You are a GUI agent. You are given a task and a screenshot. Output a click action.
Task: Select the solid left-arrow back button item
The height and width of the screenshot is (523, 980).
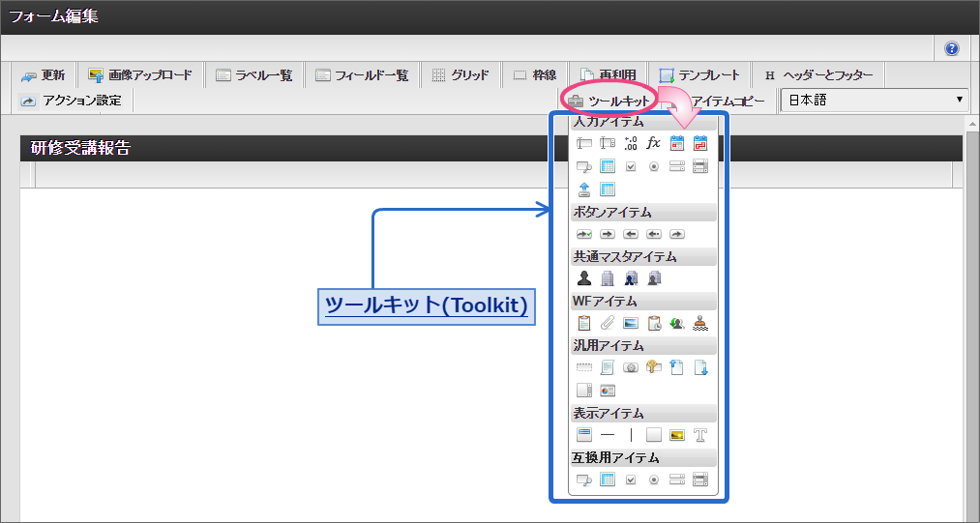[631, 234]
